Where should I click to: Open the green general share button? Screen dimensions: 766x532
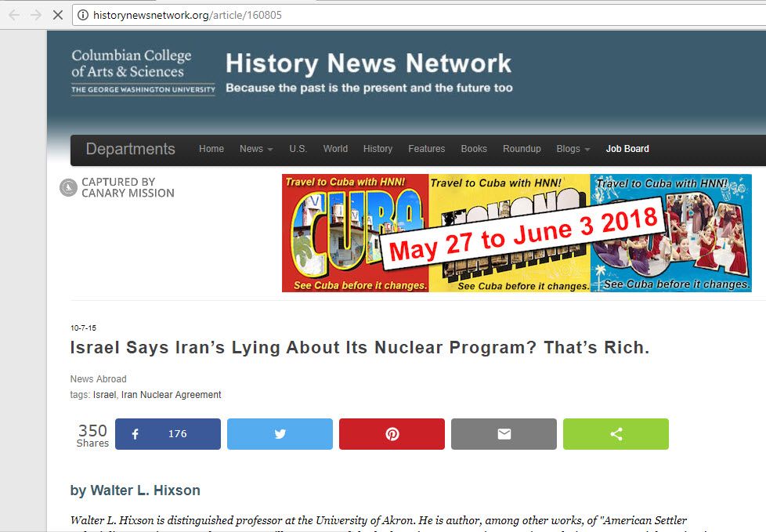616,434
